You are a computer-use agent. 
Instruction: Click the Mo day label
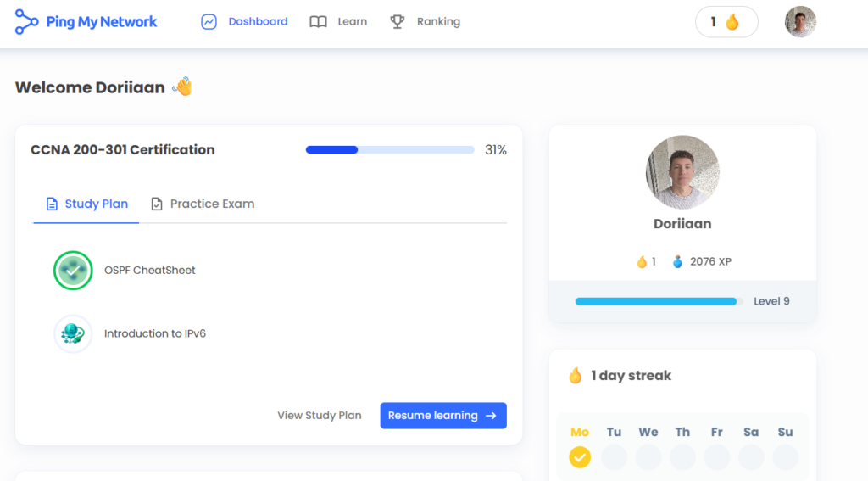click(580, 433)
